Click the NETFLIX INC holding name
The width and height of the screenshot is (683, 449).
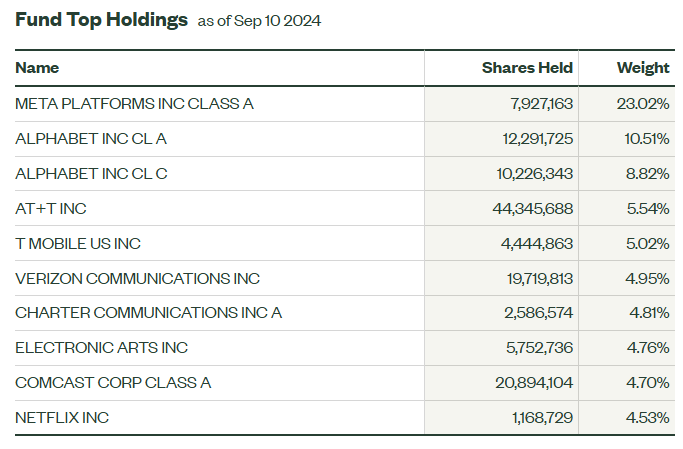tap(62, 418)
